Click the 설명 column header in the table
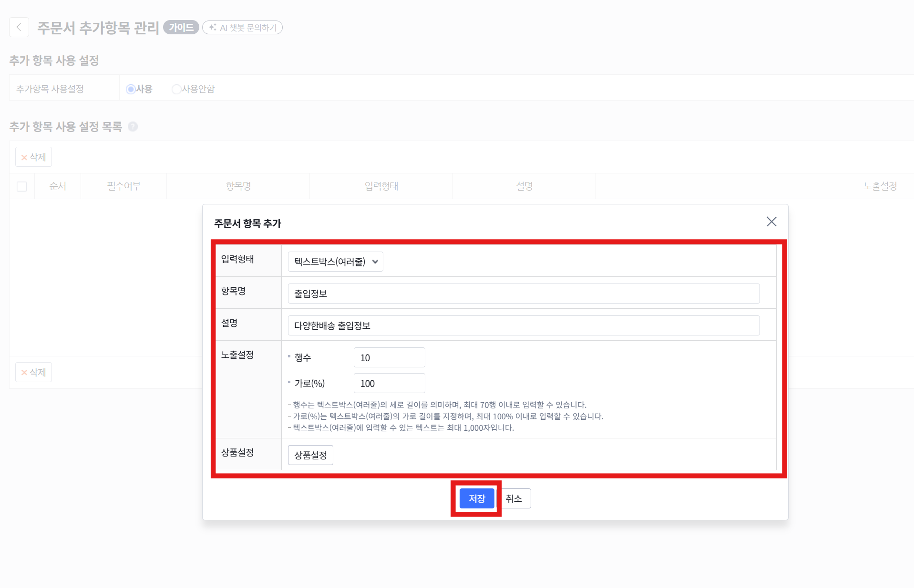The height and width of the screenshot is (588, 914). point(524,186)
